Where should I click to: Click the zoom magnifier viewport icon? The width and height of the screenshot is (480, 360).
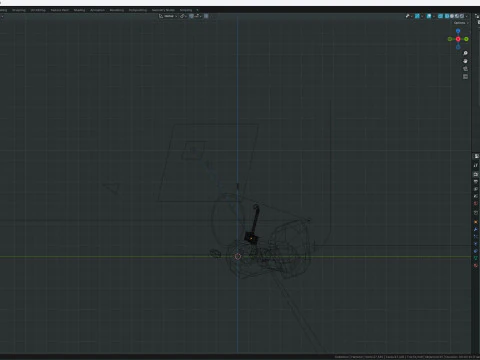[465, 53]
